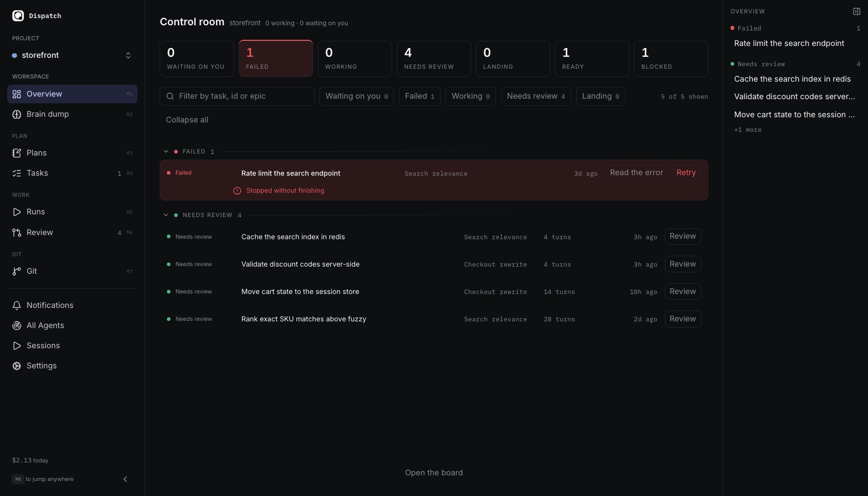868x496 pixels.
Task: Click the Settings gear icon
Action: [17, 366]
